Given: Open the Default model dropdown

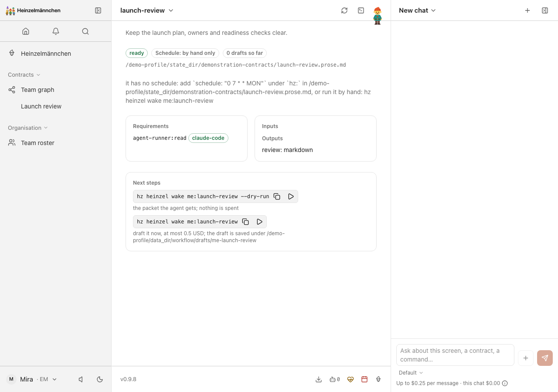Looking at the screenshot, I should [x=411, y=373].
